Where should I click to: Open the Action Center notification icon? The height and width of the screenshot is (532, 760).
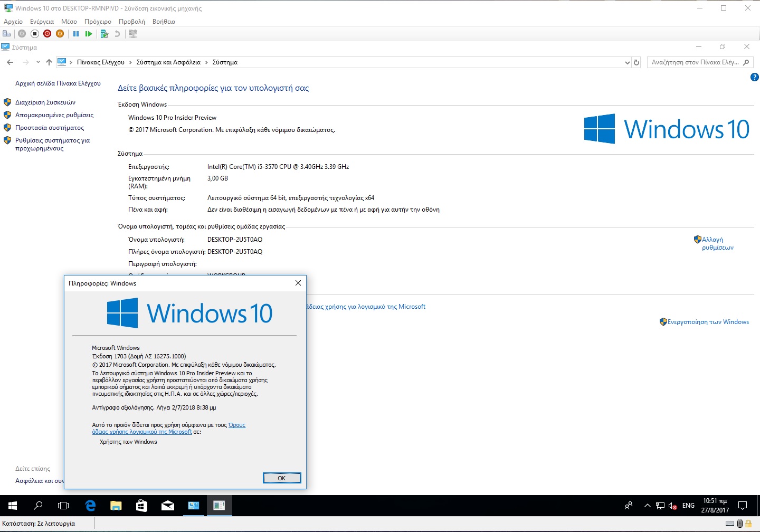743,506
